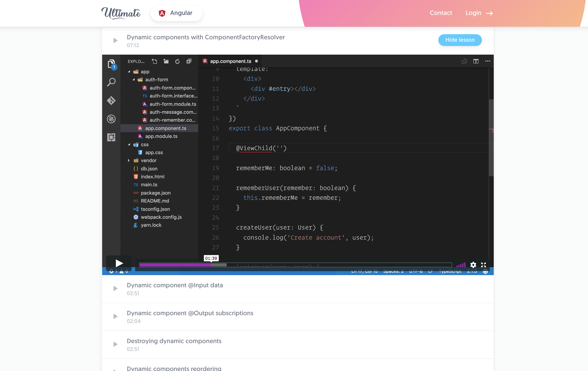Click the video settings gear icon
This screenshot has width=588, height=371.
pyautogui.click(x=473, y=265)
